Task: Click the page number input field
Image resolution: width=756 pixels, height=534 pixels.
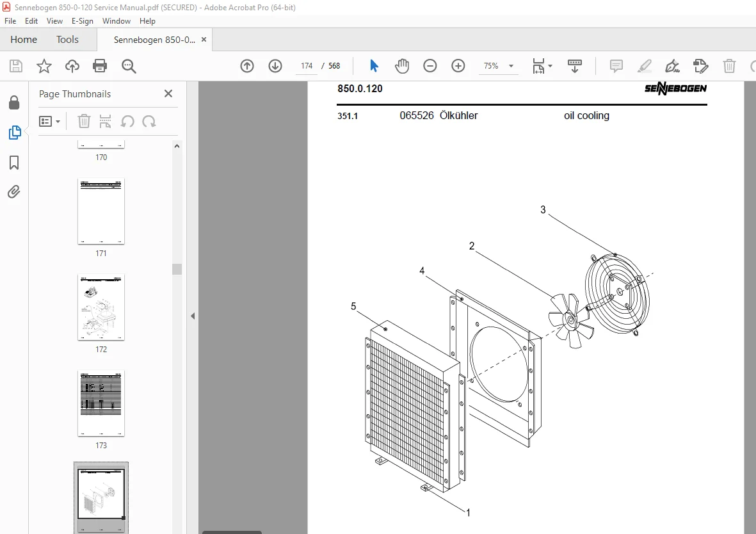Action: (307, 66)
